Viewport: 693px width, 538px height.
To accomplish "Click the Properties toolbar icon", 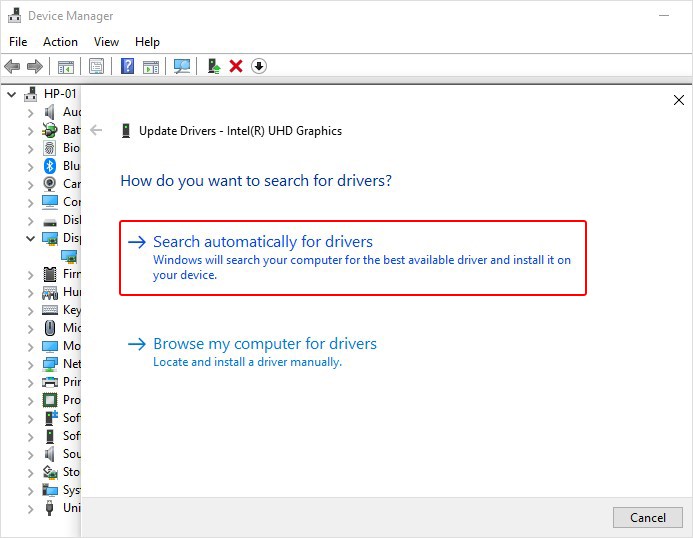I will [x=96, y=66].
